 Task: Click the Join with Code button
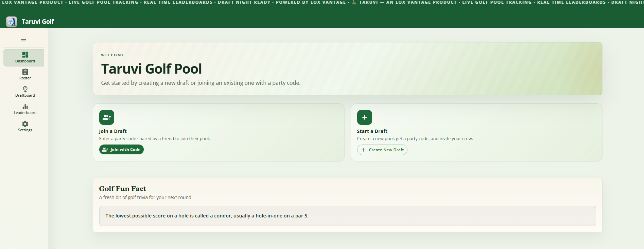point(121,150)
